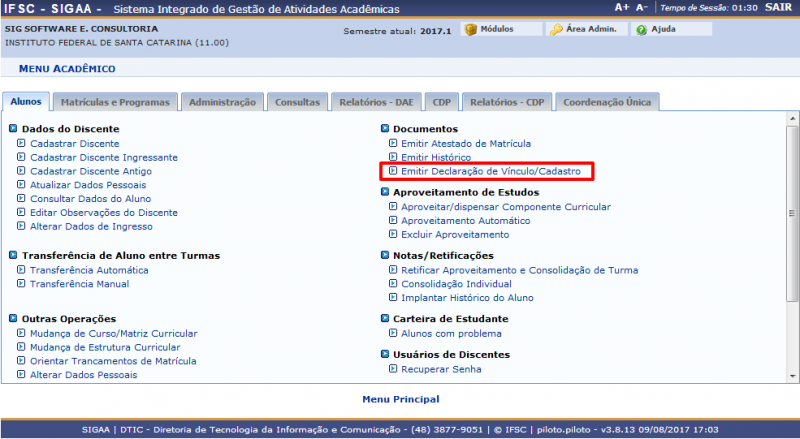
Task: Open the Relatórios - DAE tab
Action: 376,102
